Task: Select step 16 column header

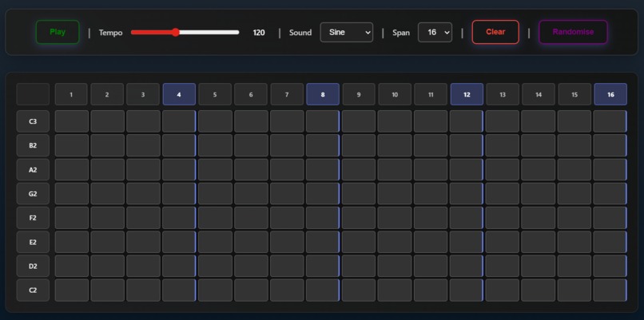Action: point(610,94)
